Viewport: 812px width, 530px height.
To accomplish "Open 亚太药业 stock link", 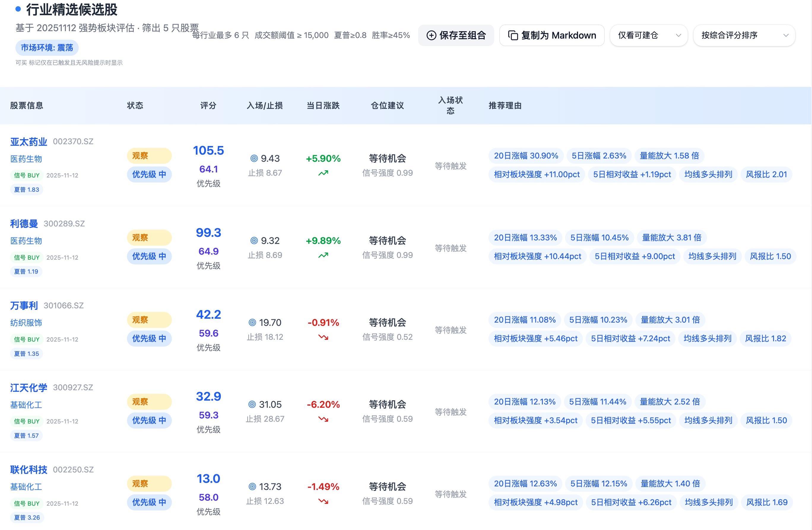I will (x=29, y=142).
